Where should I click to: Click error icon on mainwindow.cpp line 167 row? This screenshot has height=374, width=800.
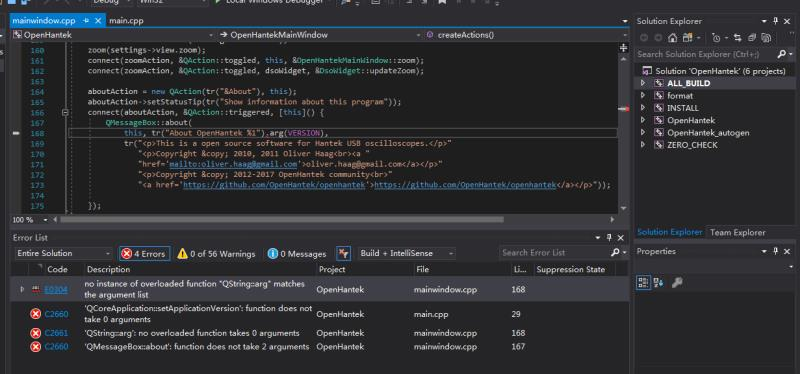(x=35, y=347)
